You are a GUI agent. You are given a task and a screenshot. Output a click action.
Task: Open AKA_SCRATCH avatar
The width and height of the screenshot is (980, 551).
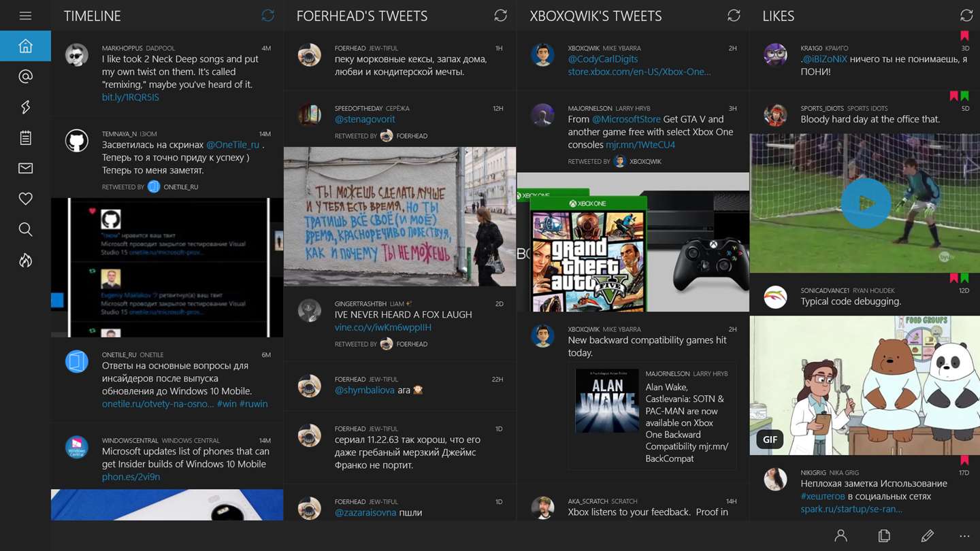coord(542,507)
